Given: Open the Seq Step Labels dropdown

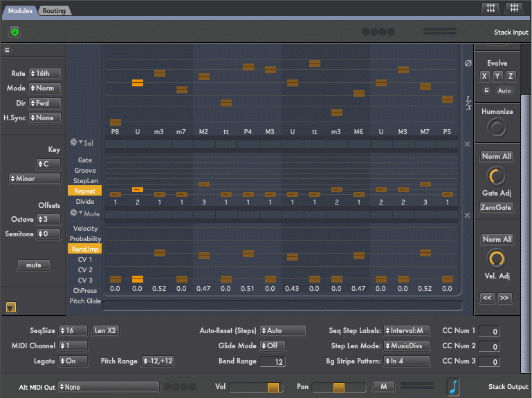Looking at the screenshot, I should (407, 330).
